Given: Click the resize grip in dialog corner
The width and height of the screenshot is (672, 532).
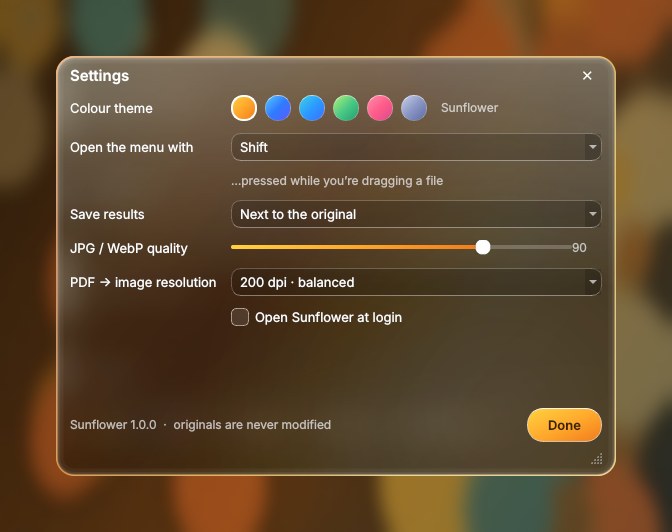Looking at the screenshot, I should (597, 459).
